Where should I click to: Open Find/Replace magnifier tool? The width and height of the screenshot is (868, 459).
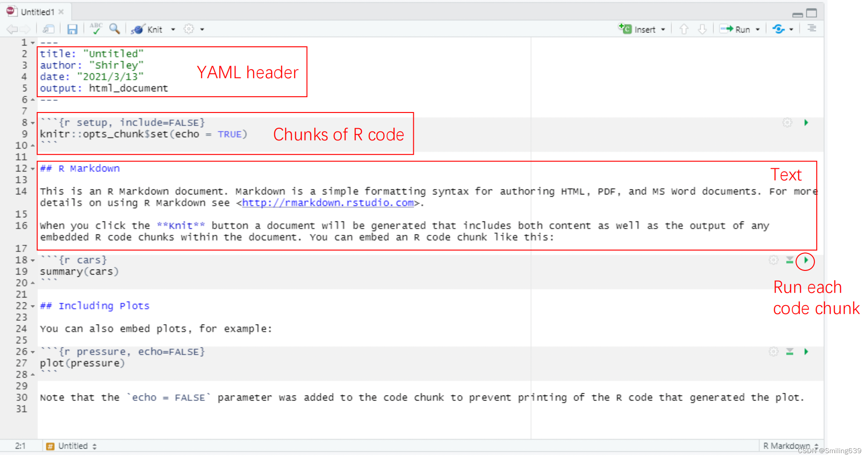tap(115, 29)
